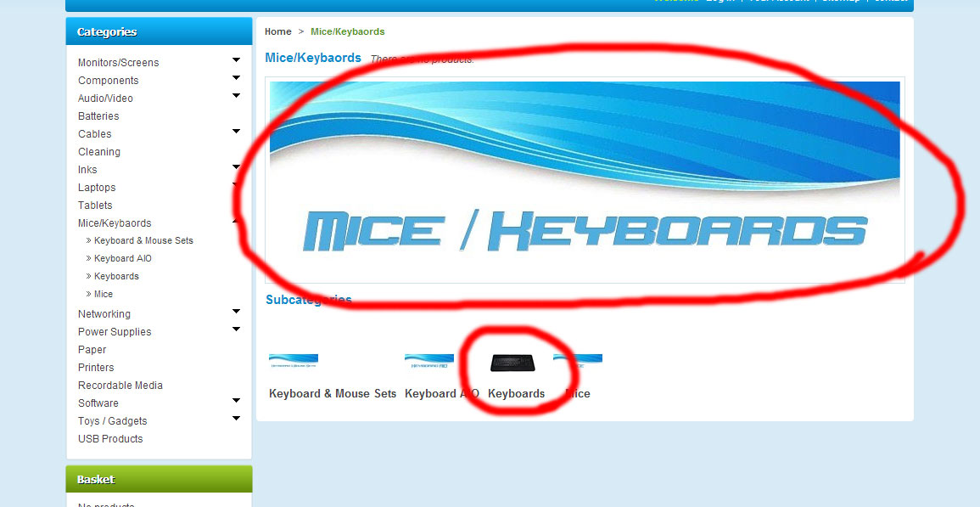This screenshot has height=507, width=980.
Task: Open the USB Products category
Action: pyautogui.click(x=110, y=439)
